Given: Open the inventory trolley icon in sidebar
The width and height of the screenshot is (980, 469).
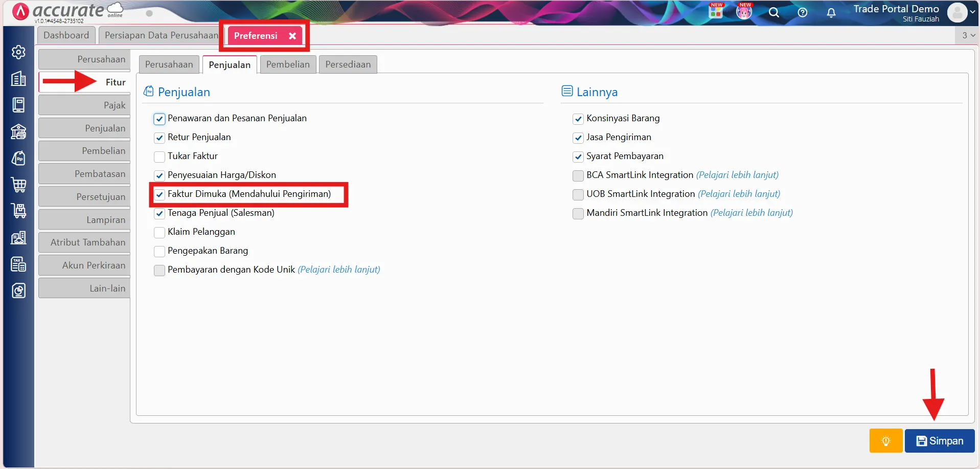Looking at the screenshot, I should click(x=18, y=211).
